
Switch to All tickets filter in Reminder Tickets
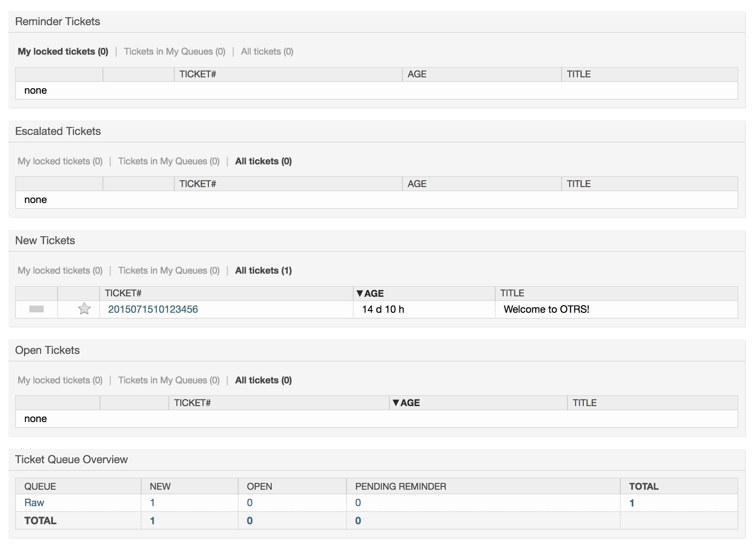pos(267,51)
